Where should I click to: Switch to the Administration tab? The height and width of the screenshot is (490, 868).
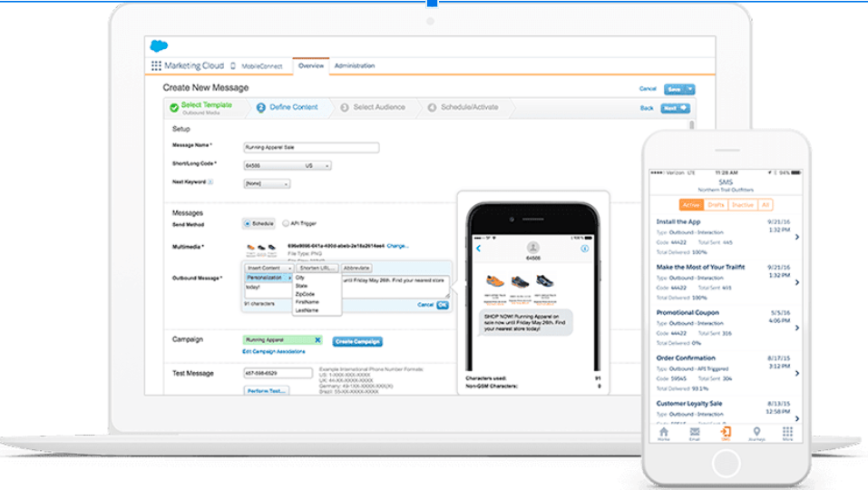[x=354, y=66]
